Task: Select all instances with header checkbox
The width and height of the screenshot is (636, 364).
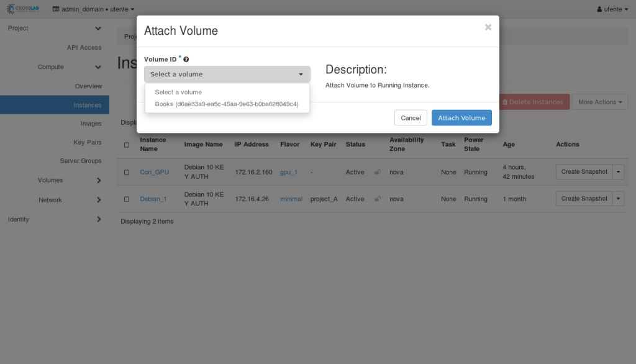Action: click(127, 145)
